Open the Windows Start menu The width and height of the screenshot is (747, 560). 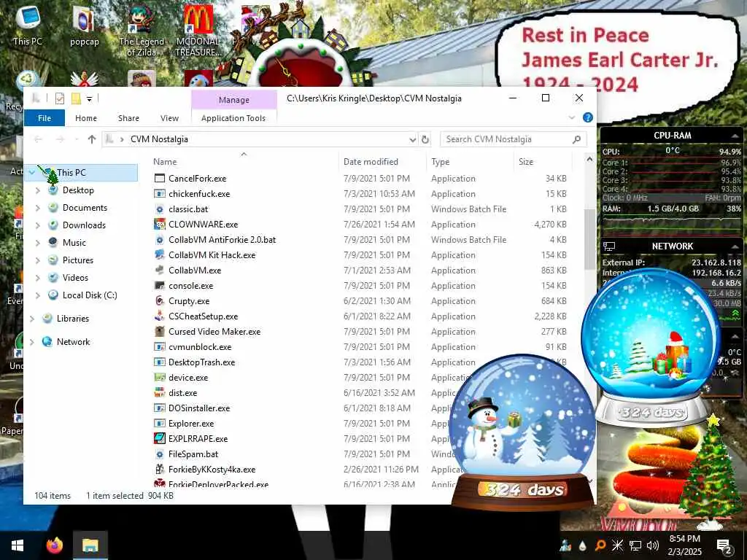click(x=18, y=545)
